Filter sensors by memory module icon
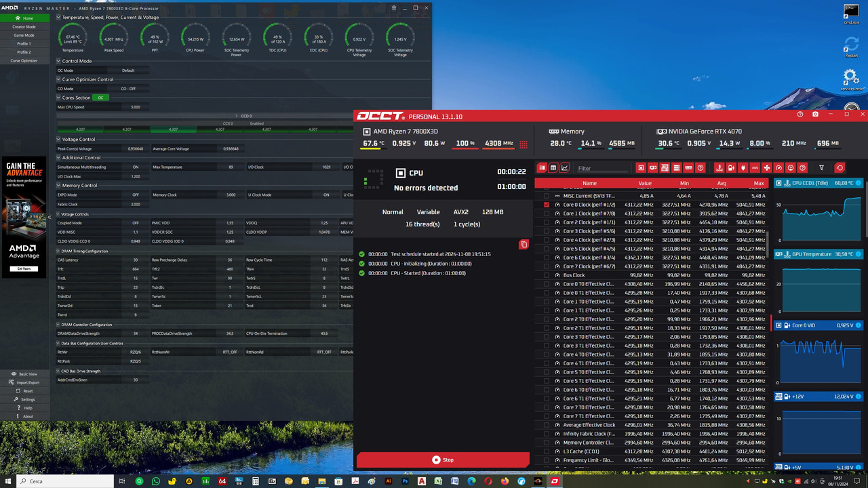Viewport: 868px width, 488px height. tap(688, 167)
